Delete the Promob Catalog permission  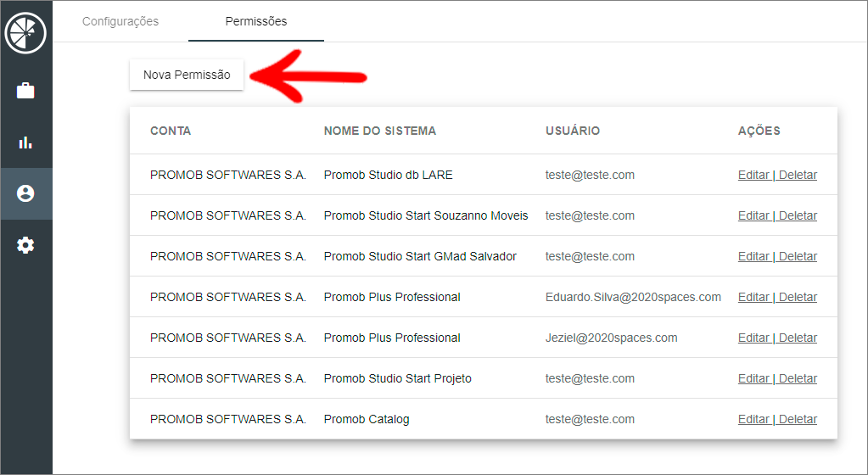tap(798, 420)
